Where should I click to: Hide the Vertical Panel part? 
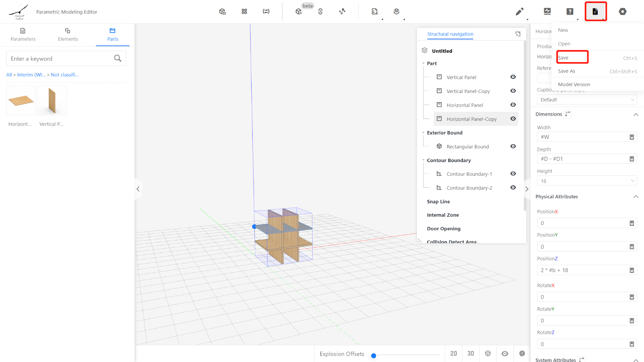pos(513,77)
